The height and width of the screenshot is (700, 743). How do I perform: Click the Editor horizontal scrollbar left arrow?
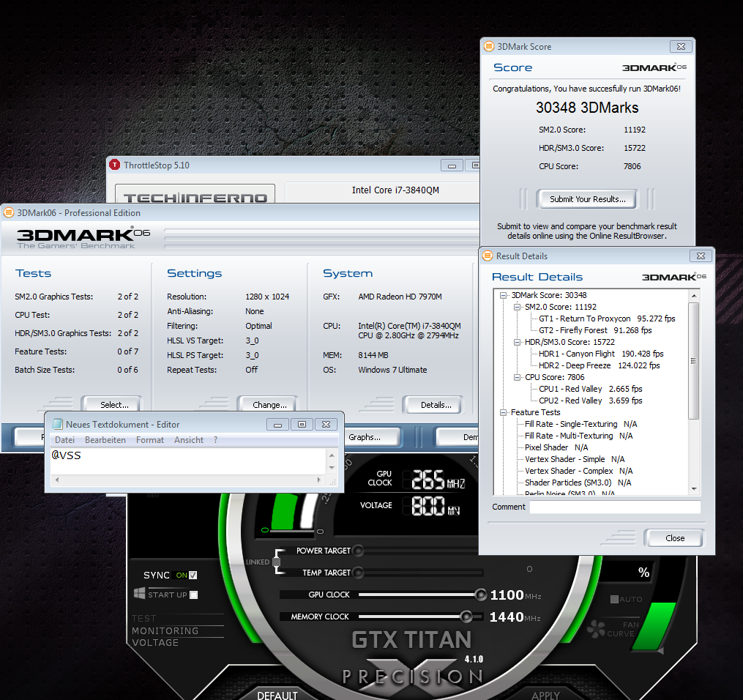[57, 480]
